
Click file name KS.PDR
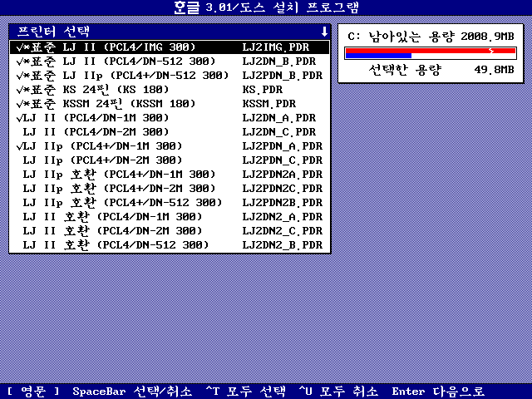[263, 90]
